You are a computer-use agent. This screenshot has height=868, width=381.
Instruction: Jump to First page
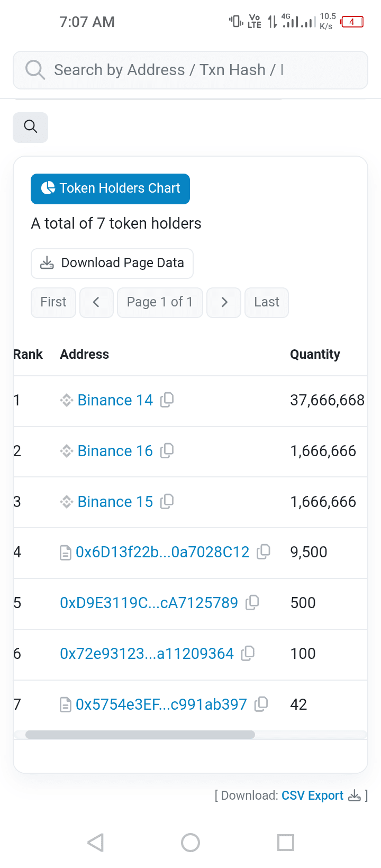tap(53, 302)
